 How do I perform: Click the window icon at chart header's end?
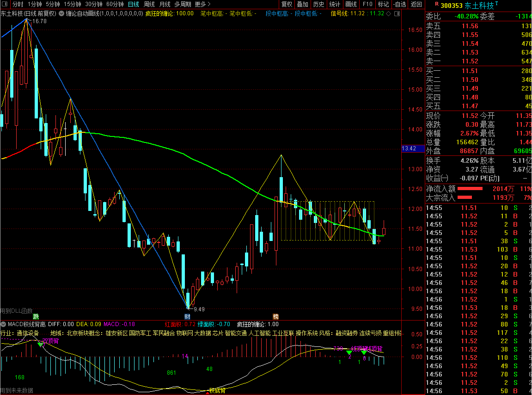click(x=397, y=13)
